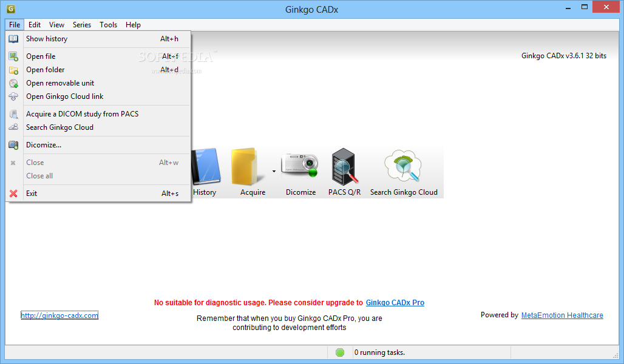624x364 pixels.
Task: Click the Ginkgo CADx v3.6.1 32 bits text
Action: [x=564, y=56]
